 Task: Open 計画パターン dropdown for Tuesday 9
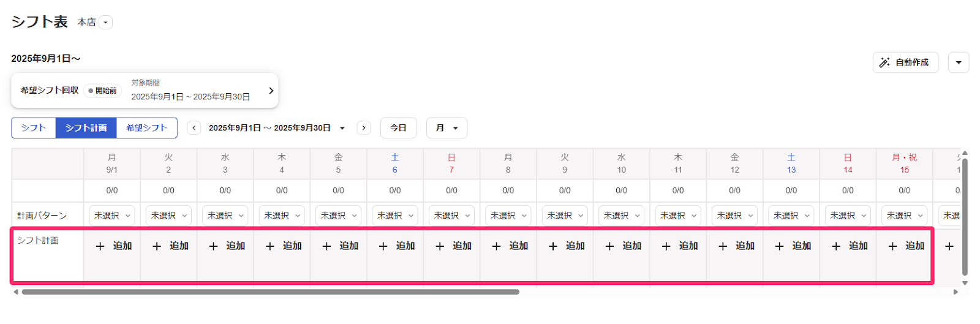tap(565, 216)
